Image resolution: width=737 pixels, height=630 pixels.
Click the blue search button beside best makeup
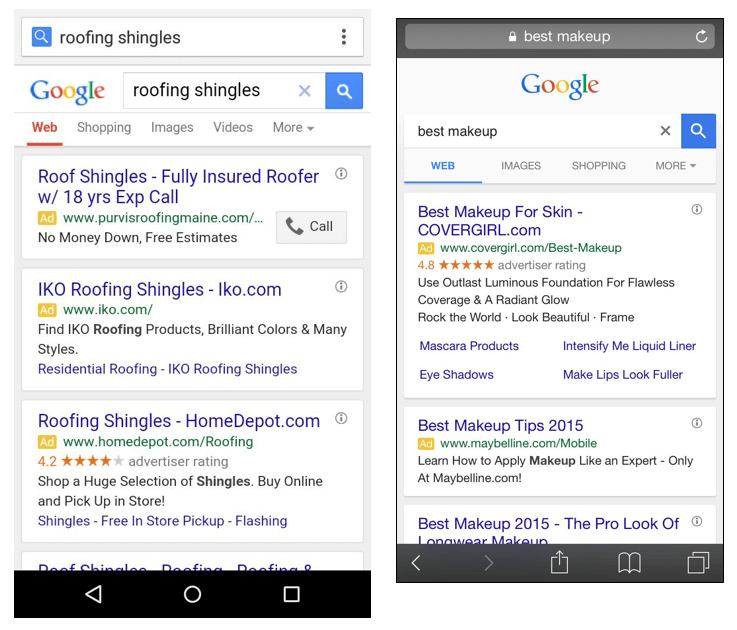click(x=698, y=131)
